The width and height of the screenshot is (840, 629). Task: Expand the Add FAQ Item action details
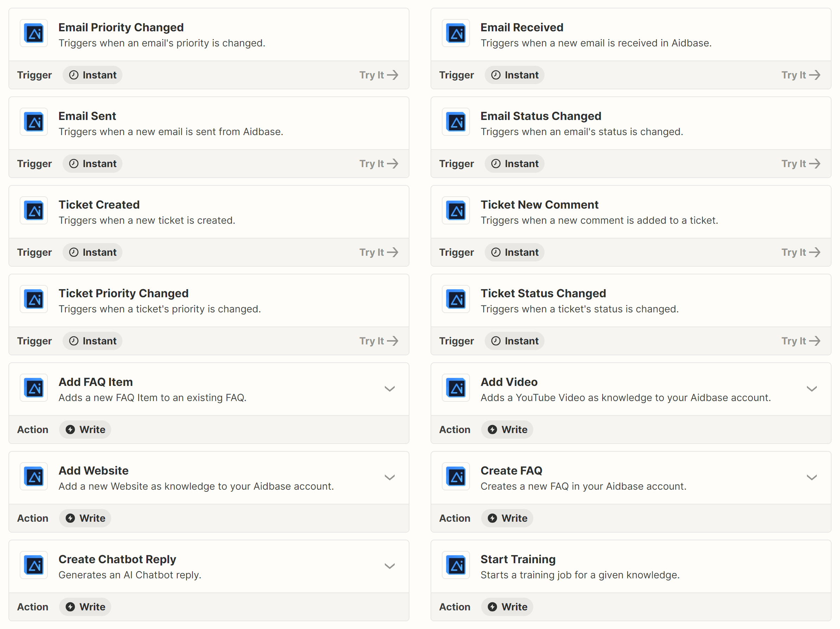pos(390,388)
